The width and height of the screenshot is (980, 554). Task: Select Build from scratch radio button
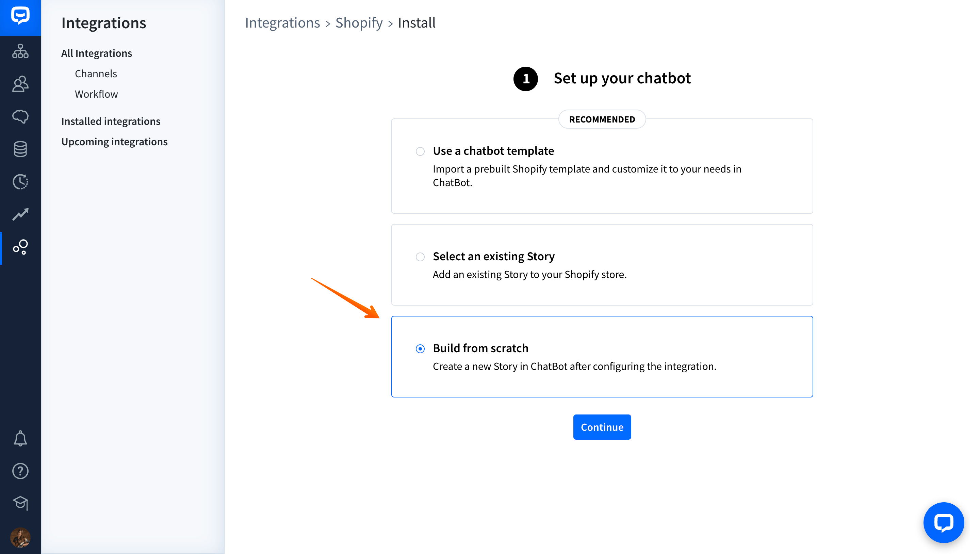420,348
